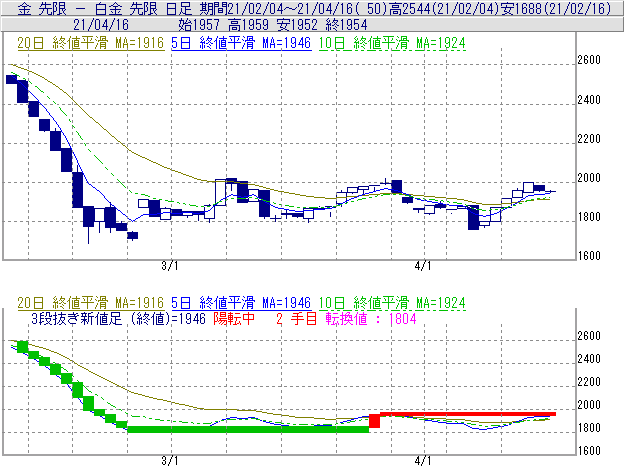Click the red reversal block in the lower chart
The height and width of the screenshot is (473, 624).
point(374,421)
